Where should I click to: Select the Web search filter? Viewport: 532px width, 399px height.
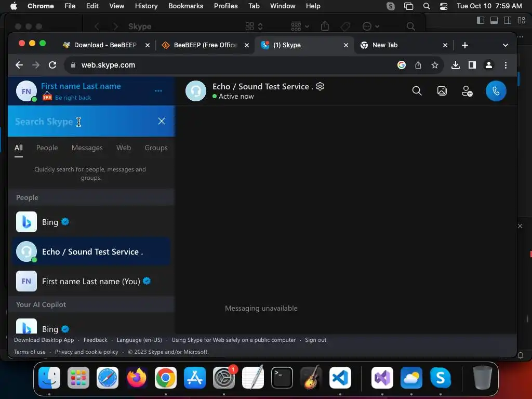(x=124, y=148)
